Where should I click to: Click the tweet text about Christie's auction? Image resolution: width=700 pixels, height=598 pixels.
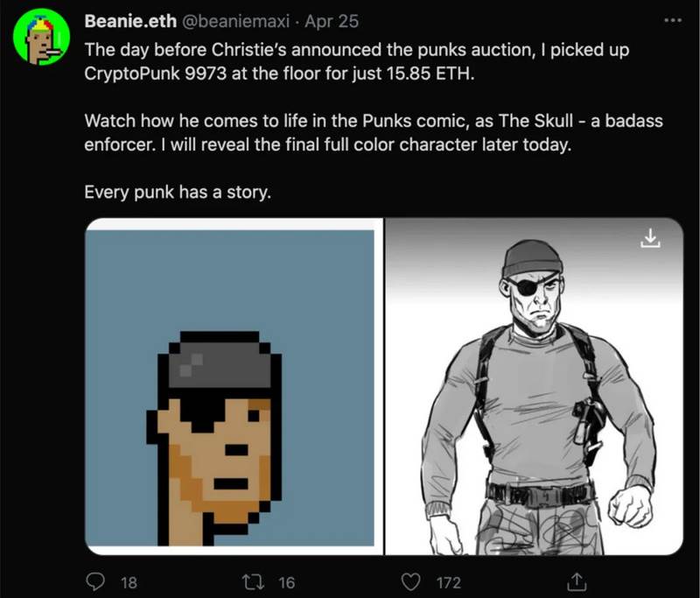coord(357,61)
